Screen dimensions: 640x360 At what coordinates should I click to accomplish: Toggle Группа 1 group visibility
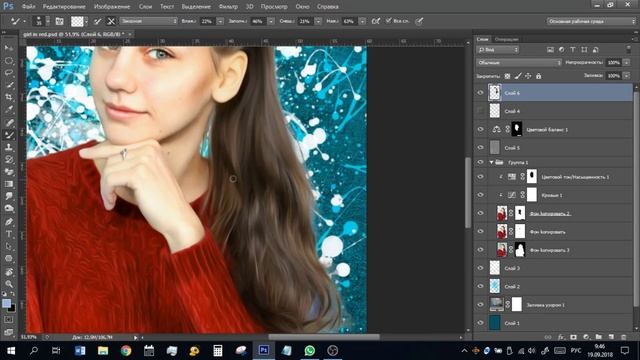(x=480, y=162)
